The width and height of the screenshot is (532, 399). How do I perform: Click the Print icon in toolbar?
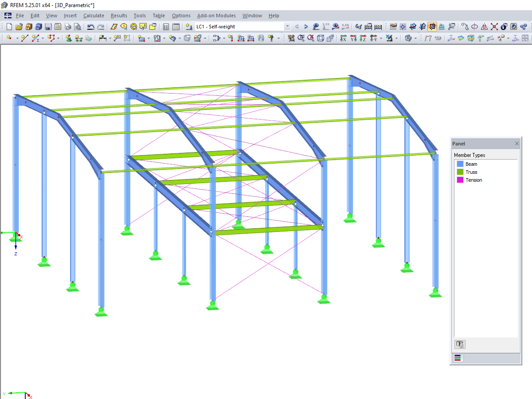tap(68, 27)
